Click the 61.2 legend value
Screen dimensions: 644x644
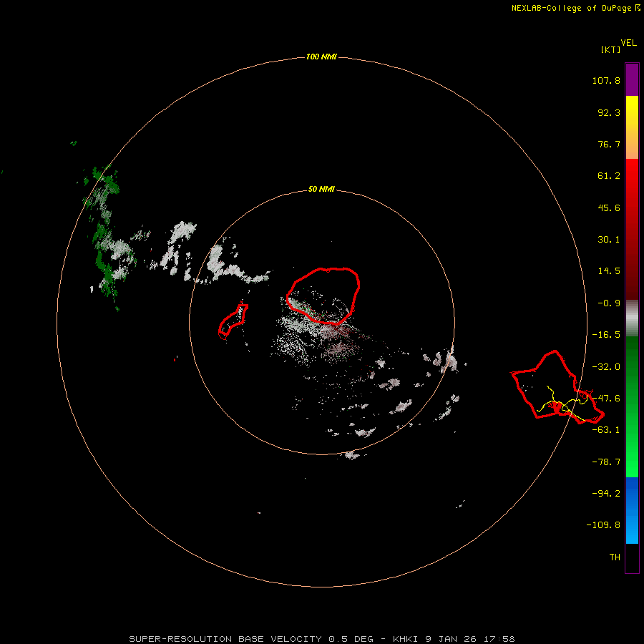coord(609,176)
